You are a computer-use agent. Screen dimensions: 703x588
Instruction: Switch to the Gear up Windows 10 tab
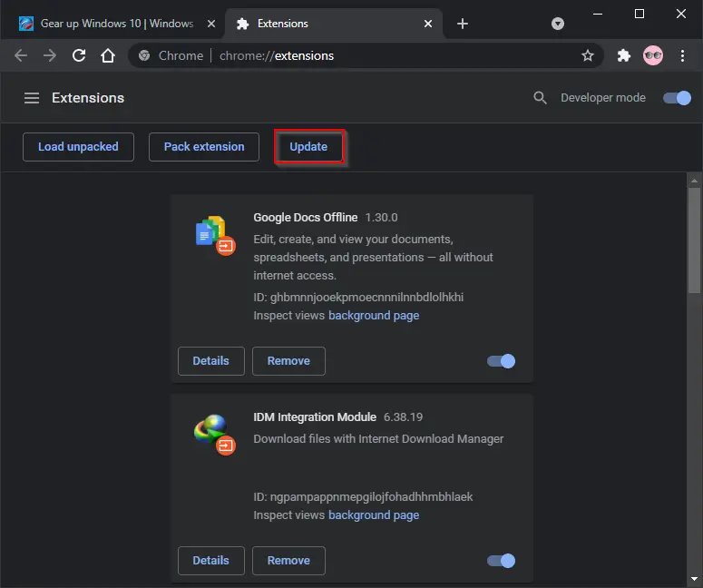[112, 24]
